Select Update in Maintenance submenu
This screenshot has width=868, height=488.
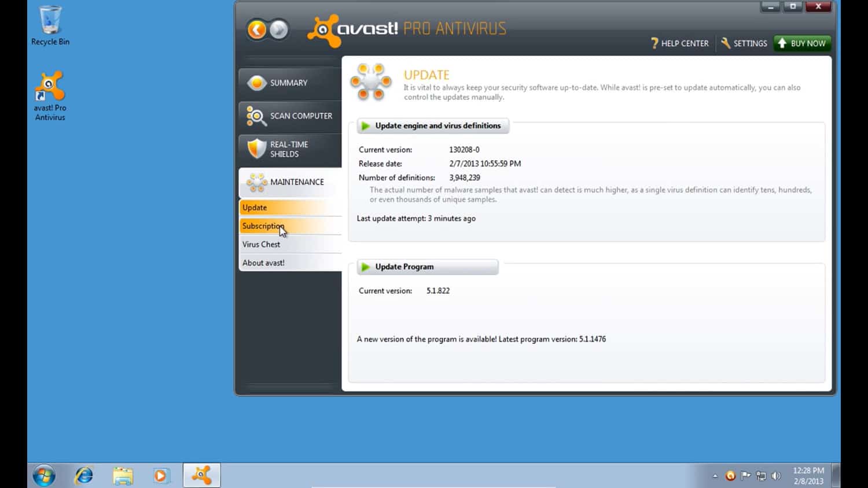coord(290,208)
